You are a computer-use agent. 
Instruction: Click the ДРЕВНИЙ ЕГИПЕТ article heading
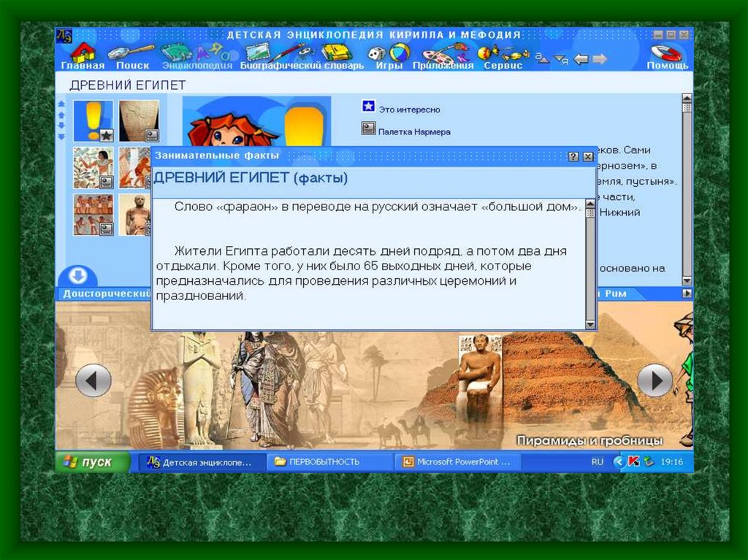127,85
